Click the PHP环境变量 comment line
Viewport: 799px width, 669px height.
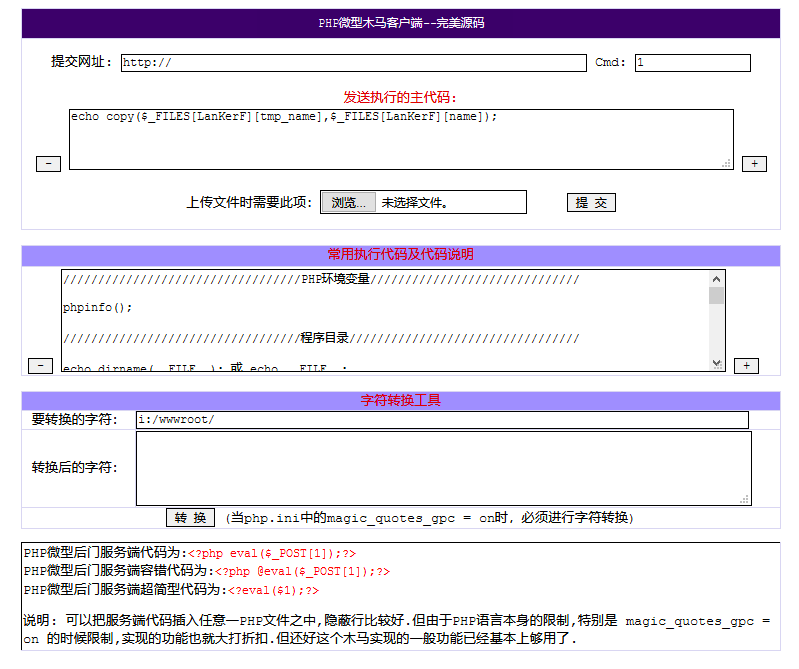(x=321, y=279)
